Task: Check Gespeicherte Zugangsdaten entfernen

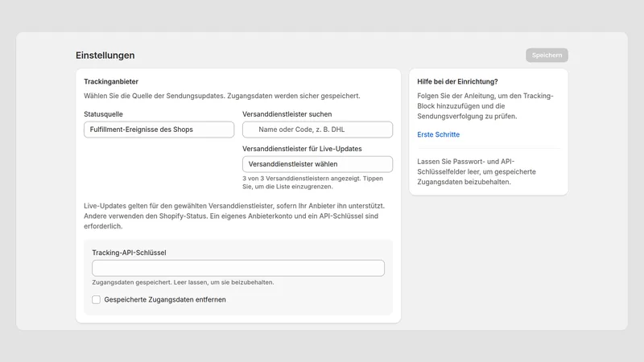Action: (x=96, y=299)
